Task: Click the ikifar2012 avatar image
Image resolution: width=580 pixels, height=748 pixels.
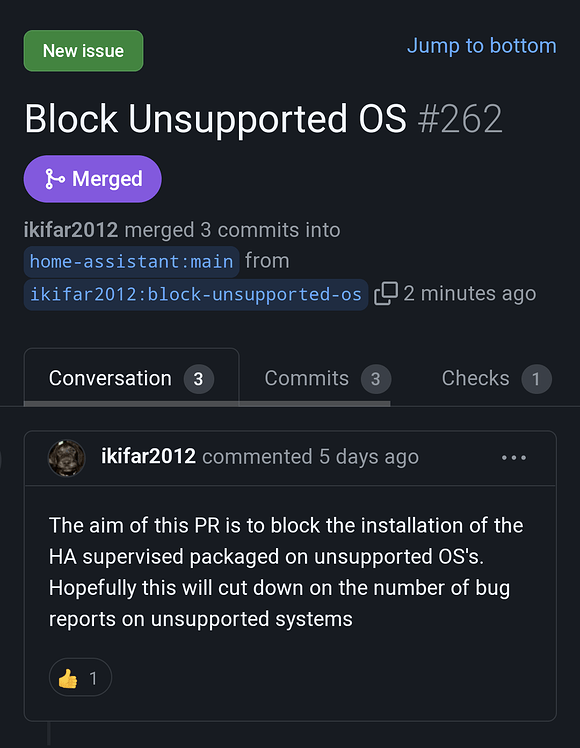Action: (66, 457)
